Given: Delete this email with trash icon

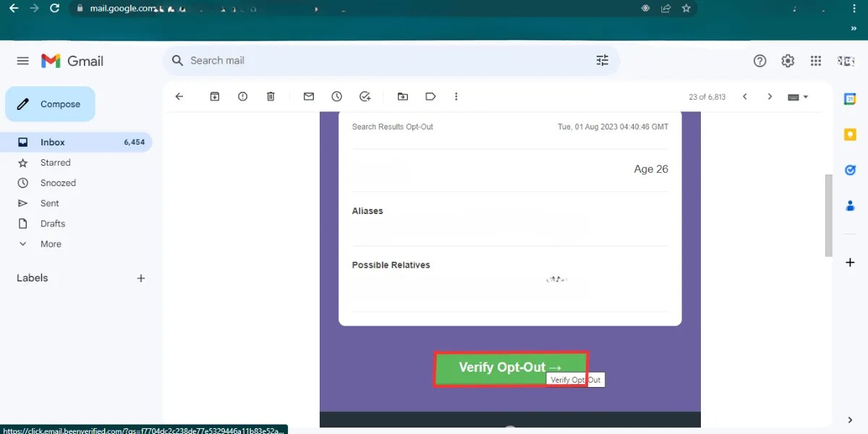Looking at the screenshot, I should coord(271,96).
